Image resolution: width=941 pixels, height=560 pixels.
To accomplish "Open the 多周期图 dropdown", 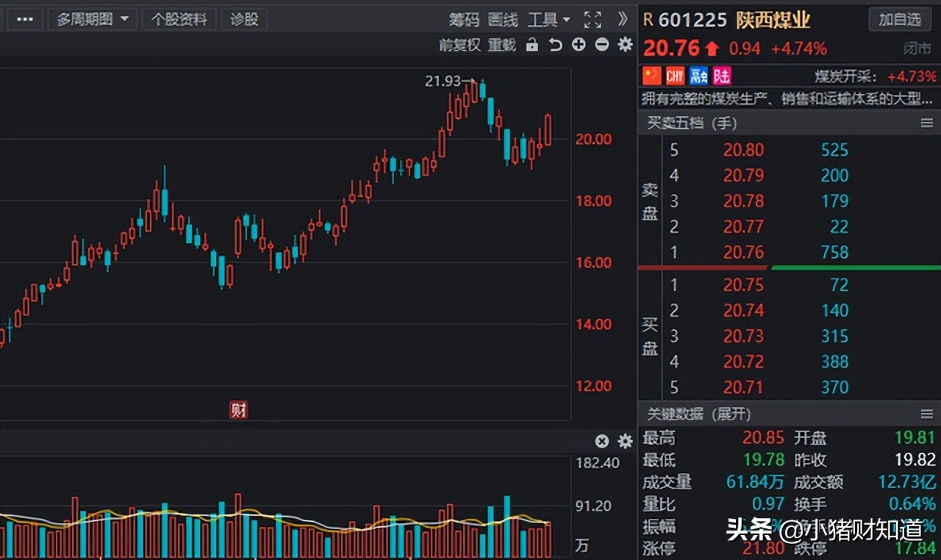I will point(93,20).
